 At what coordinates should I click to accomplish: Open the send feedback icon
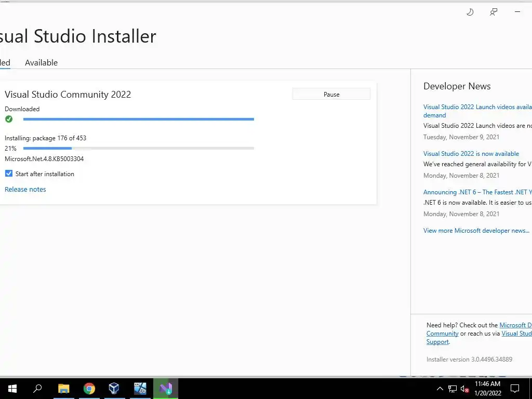coord(494,12)
